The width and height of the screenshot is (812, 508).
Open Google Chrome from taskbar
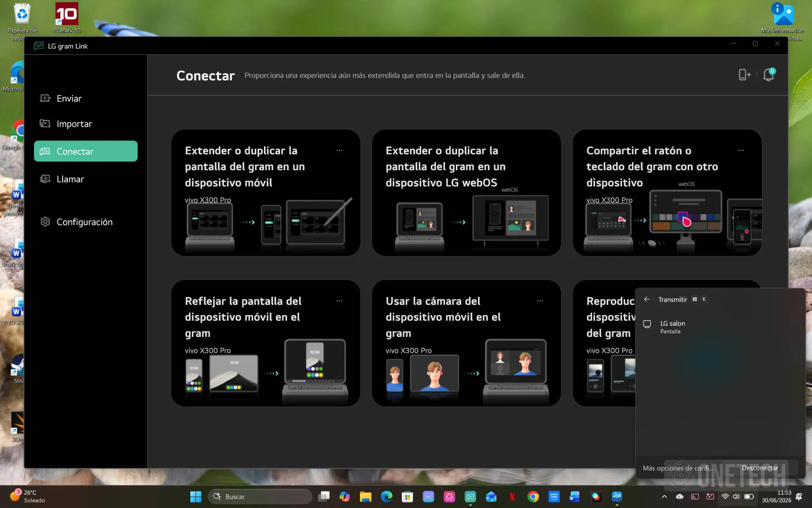[533, 497]
